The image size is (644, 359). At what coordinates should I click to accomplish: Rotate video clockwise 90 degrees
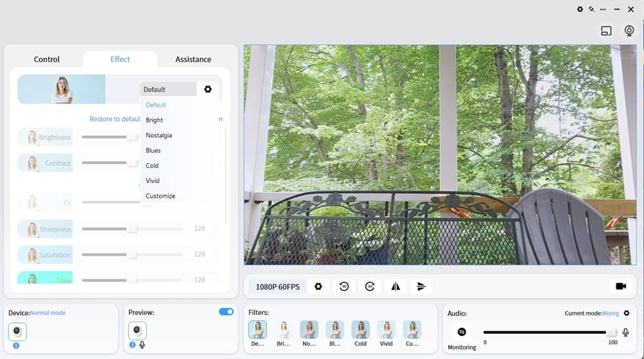tap(370, 286)
